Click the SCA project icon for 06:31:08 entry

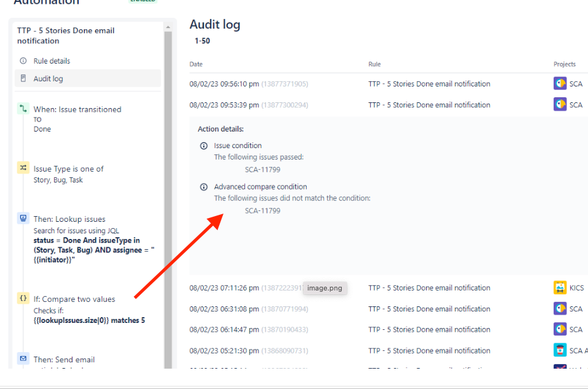(x=560, y=309)
